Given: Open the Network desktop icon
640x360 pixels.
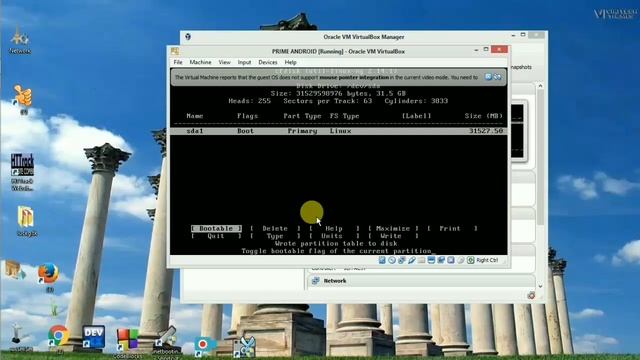Looking at the screenshot, I should tap(20, 41).
